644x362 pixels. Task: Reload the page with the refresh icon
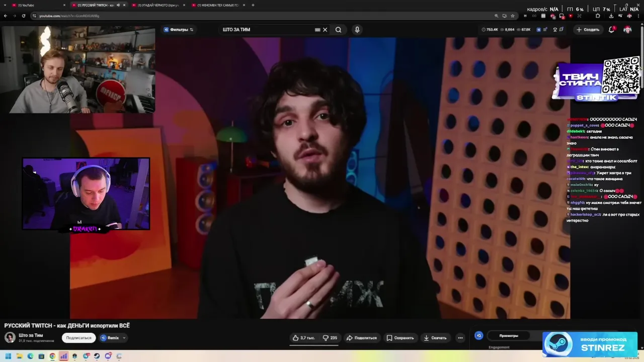pos(23,16)
